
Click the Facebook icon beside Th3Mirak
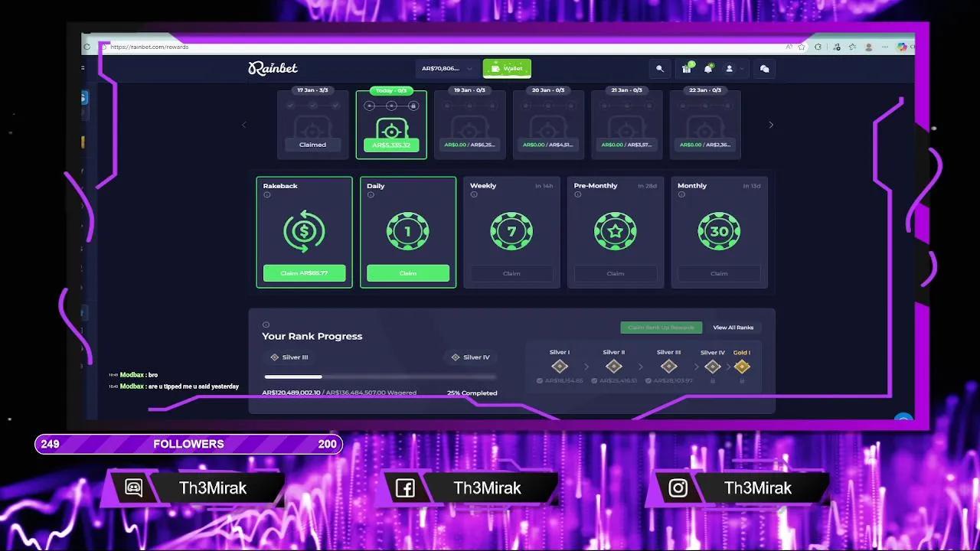[x=405, y=488]
